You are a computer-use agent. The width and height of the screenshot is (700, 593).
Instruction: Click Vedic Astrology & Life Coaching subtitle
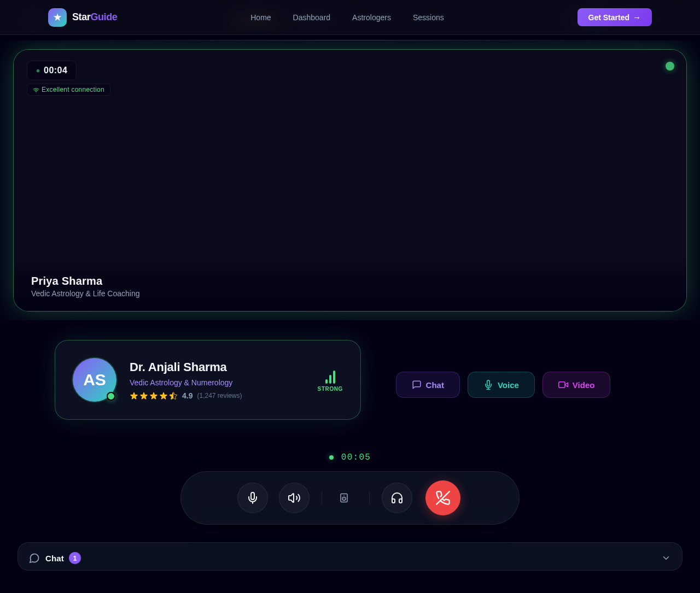click(x=85, y=293)
